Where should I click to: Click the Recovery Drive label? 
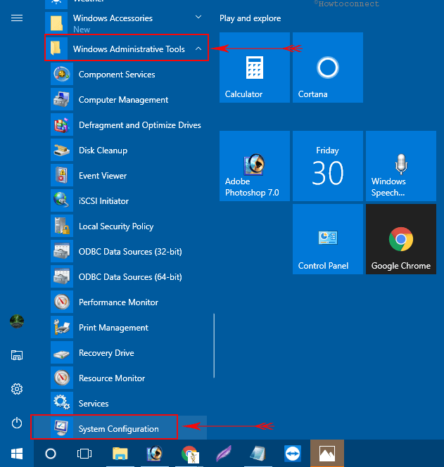(106, 353)
